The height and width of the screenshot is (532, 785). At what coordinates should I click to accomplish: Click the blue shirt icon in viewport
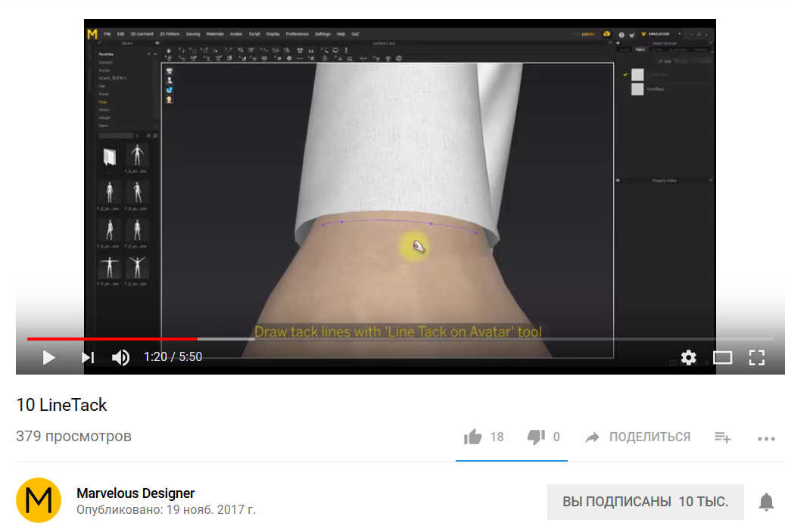(x=170, y=90)
